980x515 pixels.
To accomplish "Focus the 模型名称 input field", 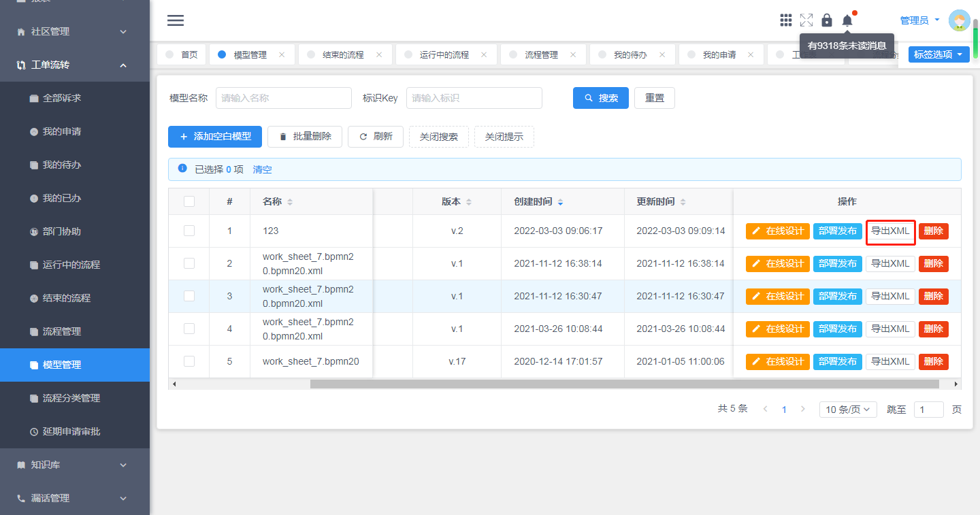I will (x=284, y=98).
